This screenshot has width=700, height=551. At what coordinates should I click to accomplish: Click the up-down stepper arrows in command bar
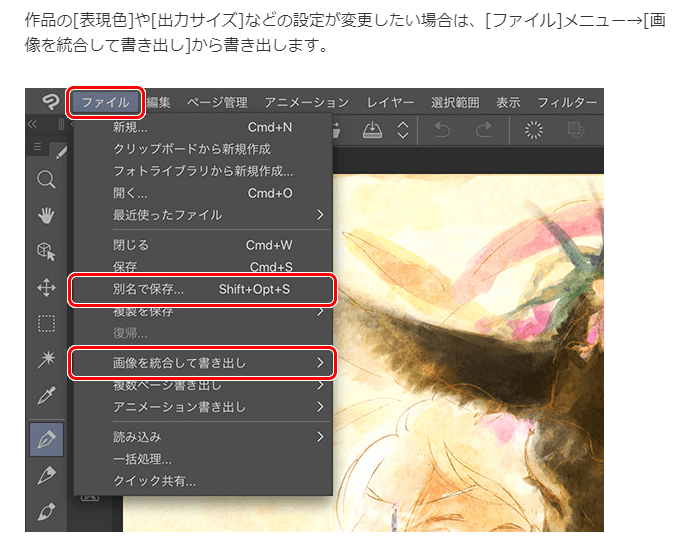(403, 130)
